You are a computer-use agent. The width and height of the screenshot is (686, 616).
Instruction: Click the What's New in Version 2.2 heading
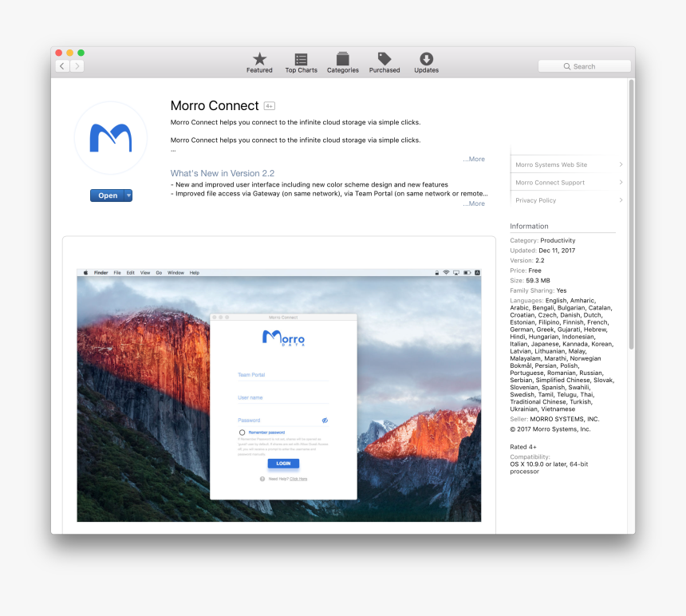[x=223, y=173]
